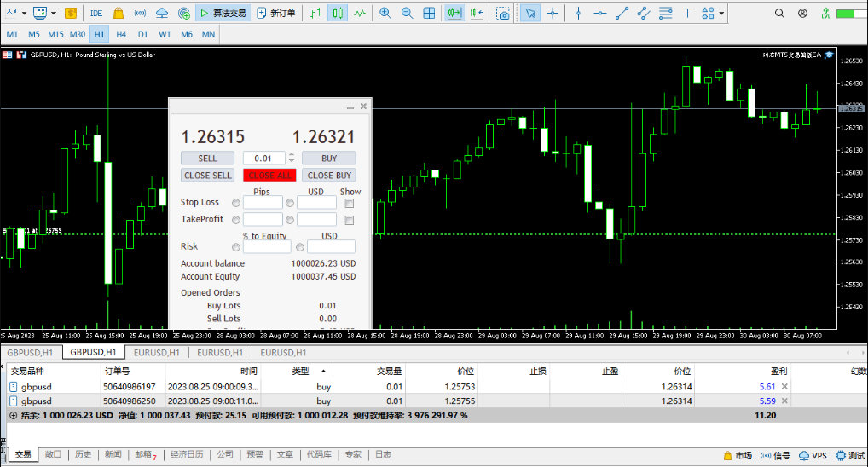Zoom in on the chart

pyautogui.click(x=385, y=13)
